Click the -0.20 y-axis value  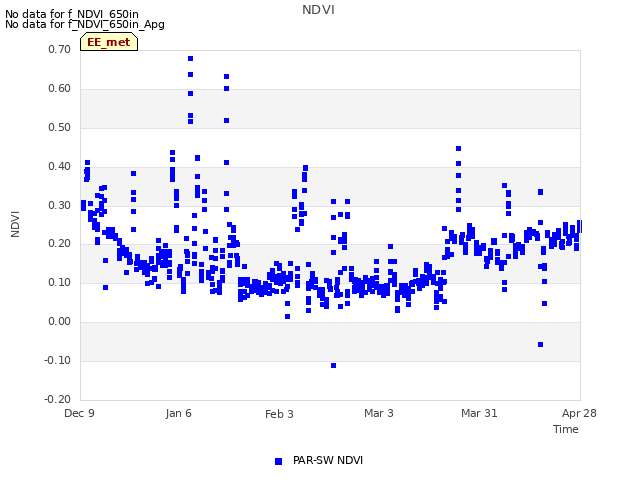(58, 399)
